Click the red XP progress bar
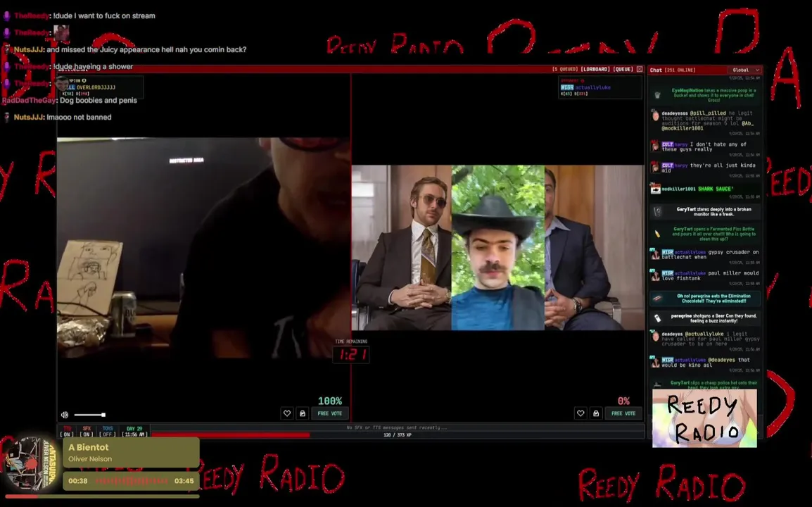 pos(231,435)
